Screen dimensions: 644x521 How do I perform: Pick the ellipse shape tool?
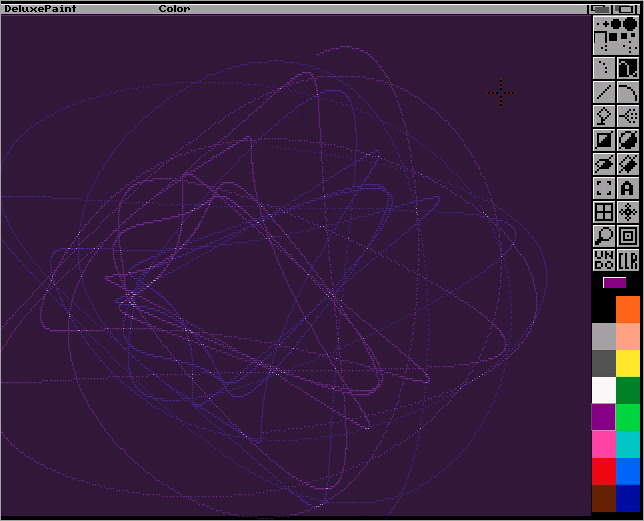point(604,164)
